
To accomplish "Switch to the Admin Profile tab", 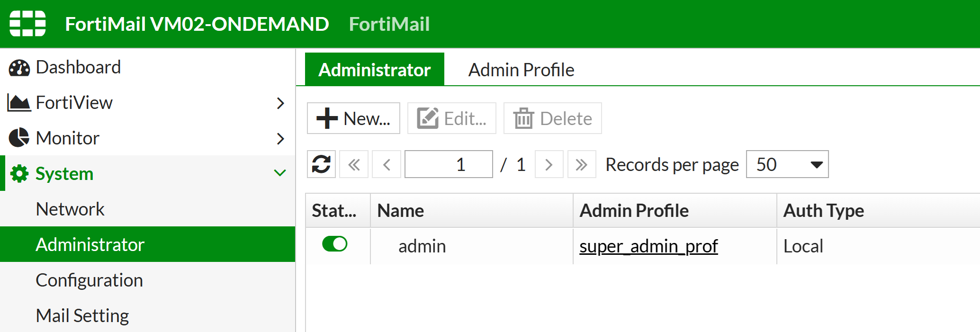I will 521,70.
